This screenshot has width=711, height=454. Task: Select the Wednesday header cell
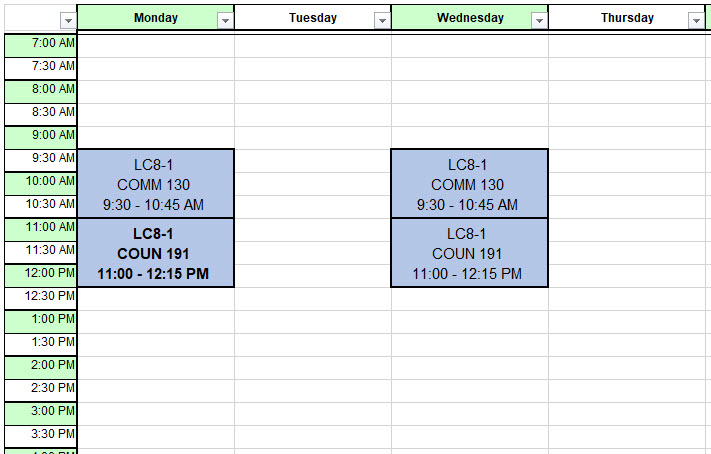[x=470, y=18]
